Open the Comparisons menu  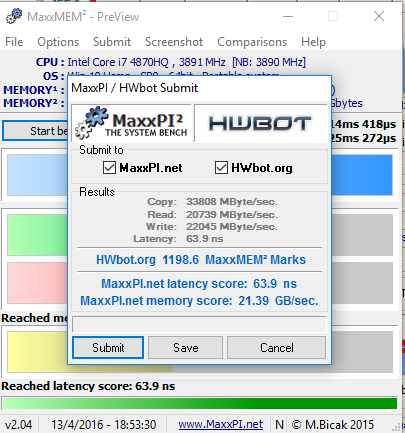coord(252,42)
